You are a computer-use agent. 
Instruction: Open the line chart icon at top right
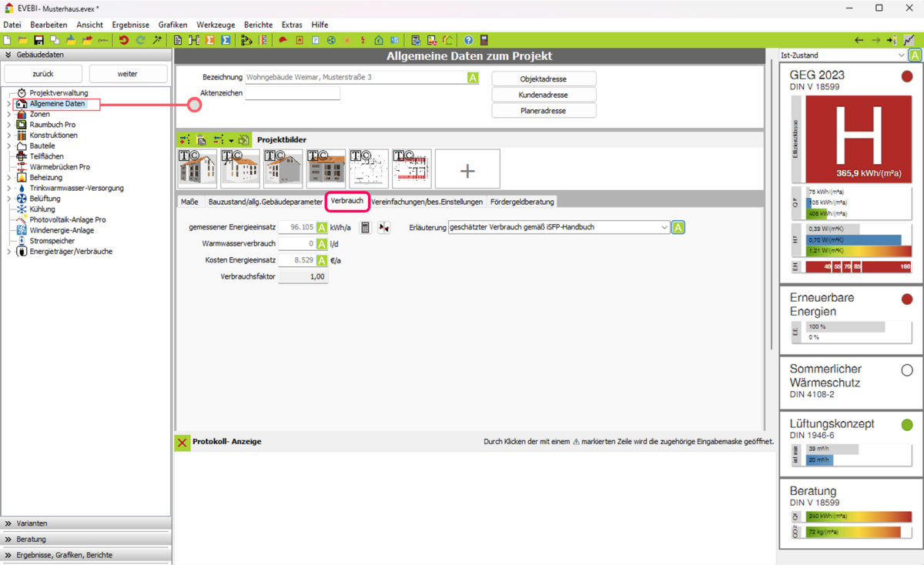pyautogui.click(x=909, y=40)
